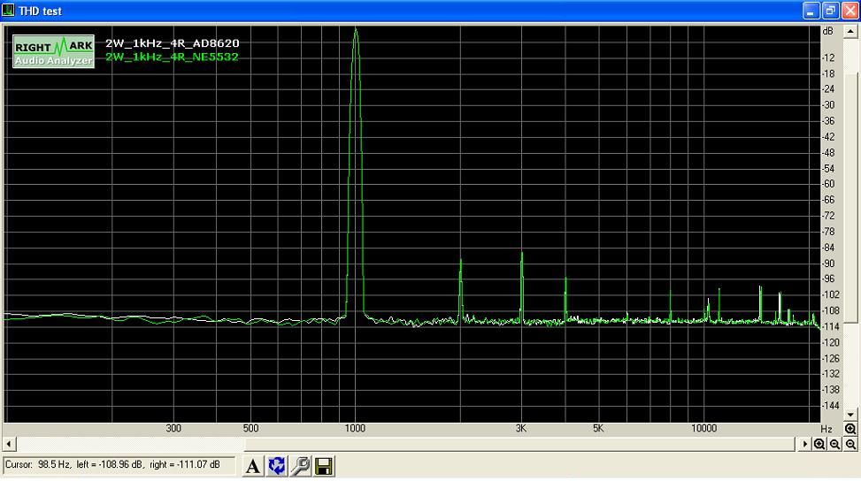Minimize the THD test window
861x504 pixels.
[811, 11]
